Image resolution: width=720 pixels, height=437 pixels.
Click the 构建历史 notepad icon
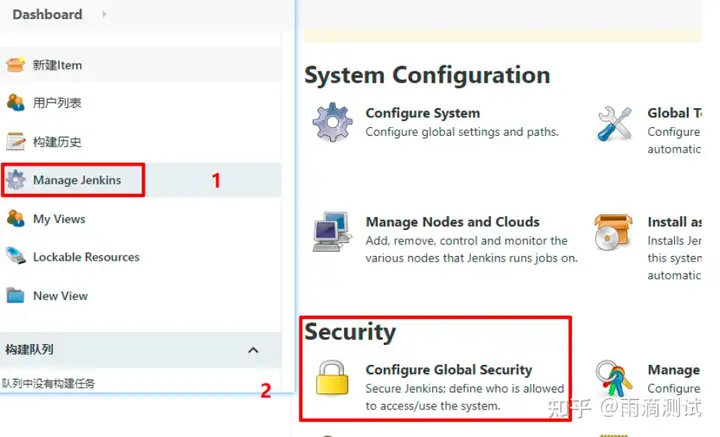pos(16,141)
